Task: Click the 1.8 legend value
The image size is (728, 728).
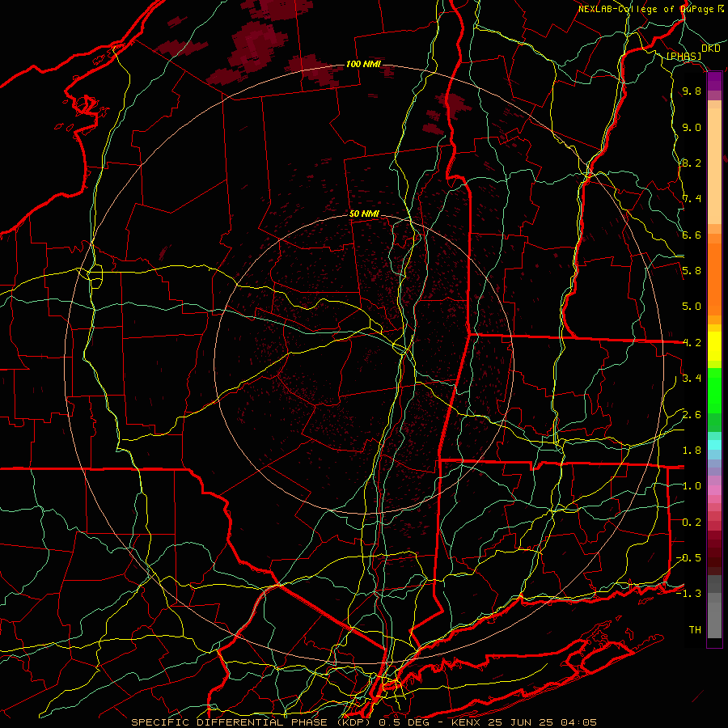Action: pyautogui.click(x=692, y=451)
